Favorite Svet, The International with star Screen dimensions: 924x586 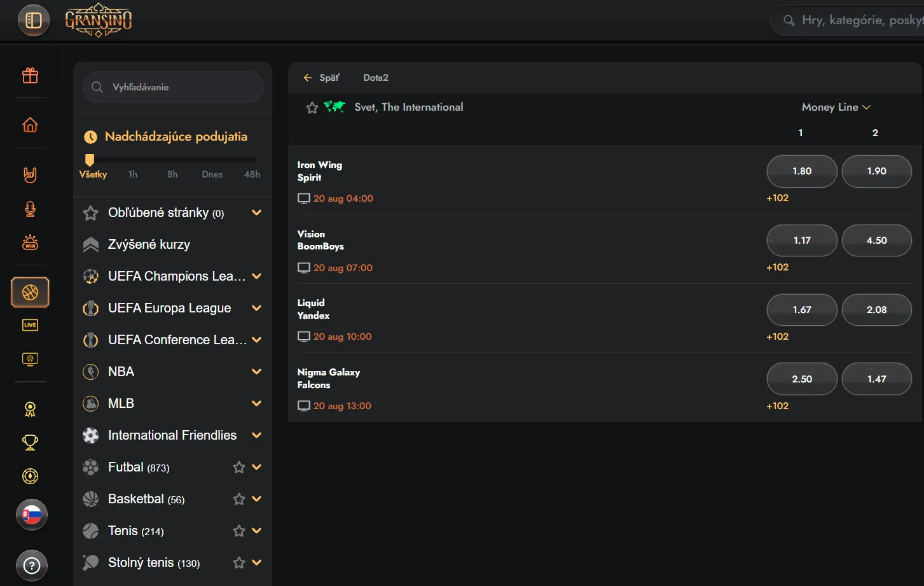(312, 108)
